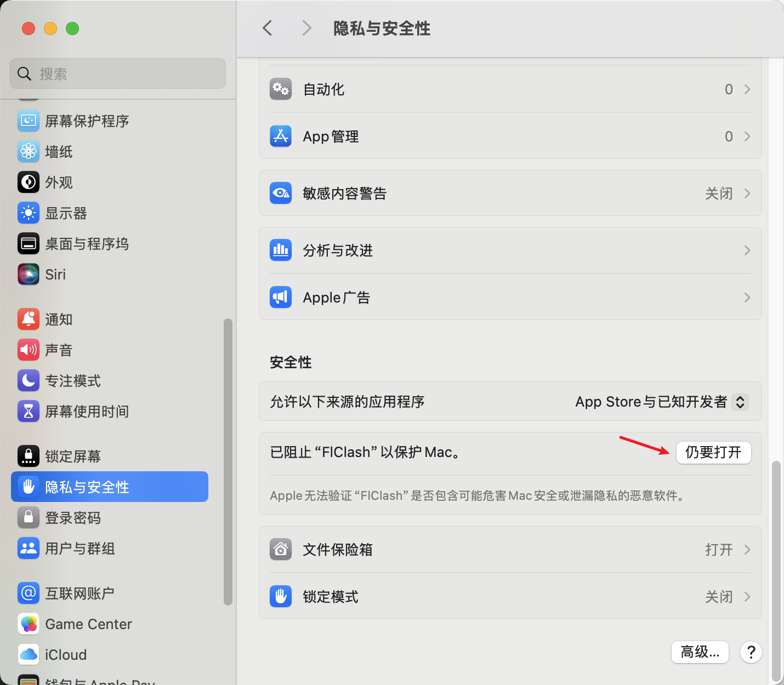
Task: Click Lockdown Mode hand icon (锁定模式)
Action: [x=281, y=597]
